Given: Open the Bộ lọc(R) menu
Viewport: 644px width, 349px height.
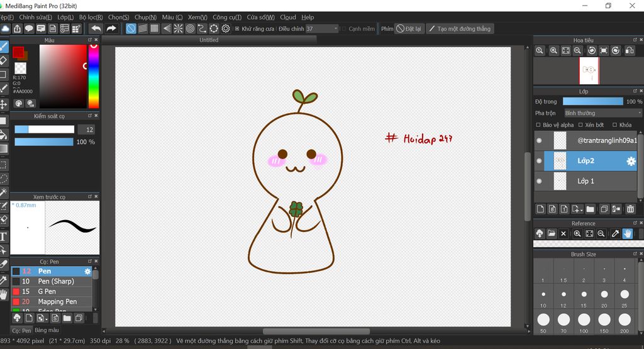Looking at the screenshot, I should 91,17.
